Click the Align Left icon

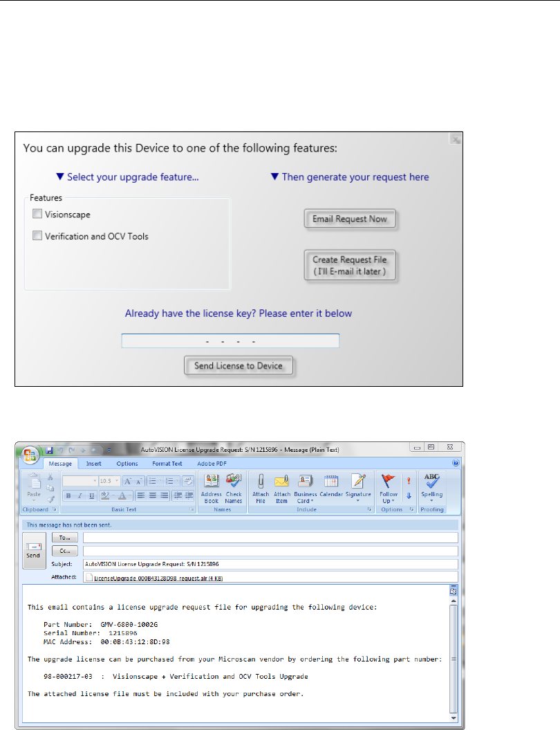pos(141,495)
